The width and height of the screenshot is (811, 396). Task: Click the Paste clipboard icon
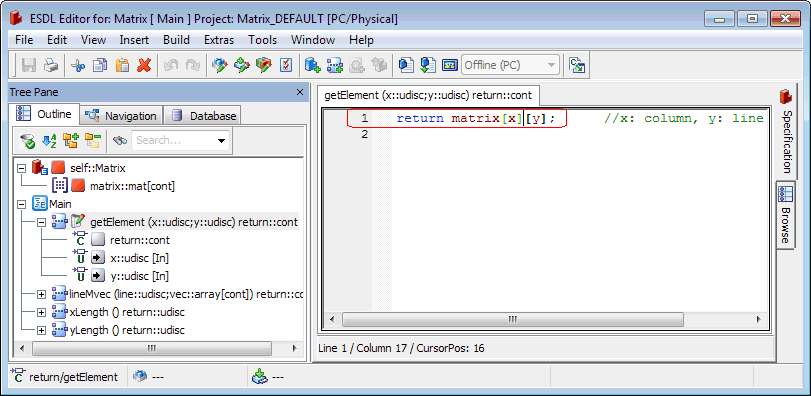(x=122, y=65)
